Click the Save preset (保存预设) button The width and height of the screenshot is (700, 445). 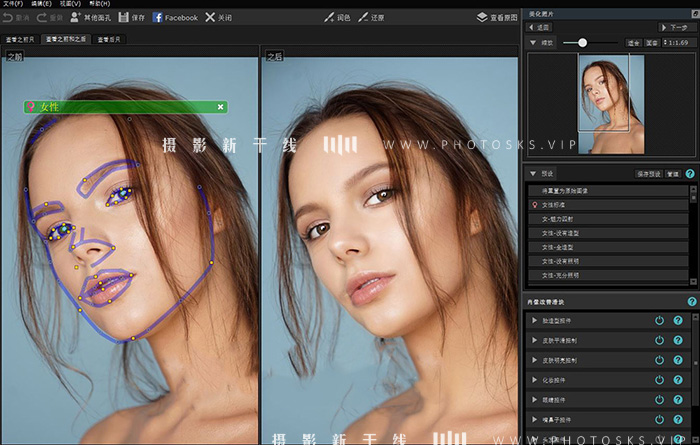point(649,174)
